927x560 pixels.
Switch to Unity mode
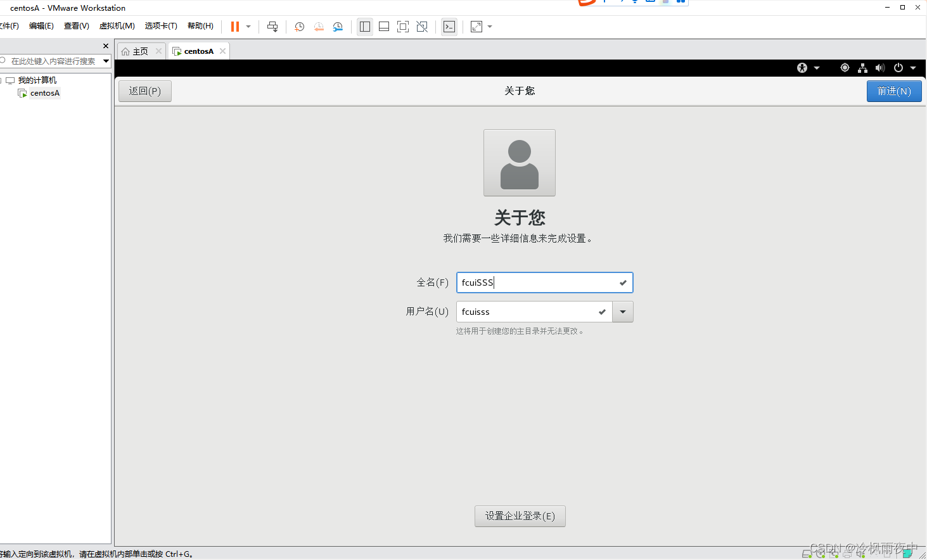[422, 27]
